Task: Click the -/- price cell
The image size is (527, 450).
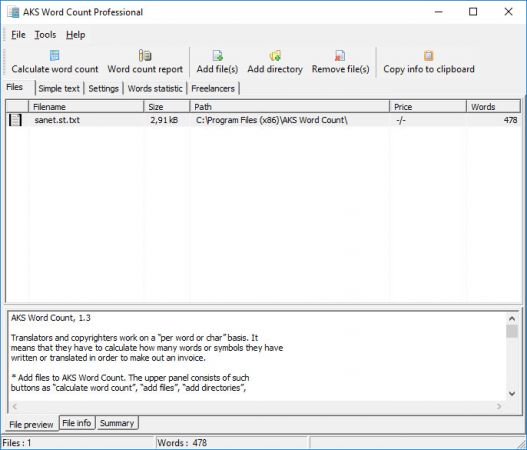Action: click(401, 120)
